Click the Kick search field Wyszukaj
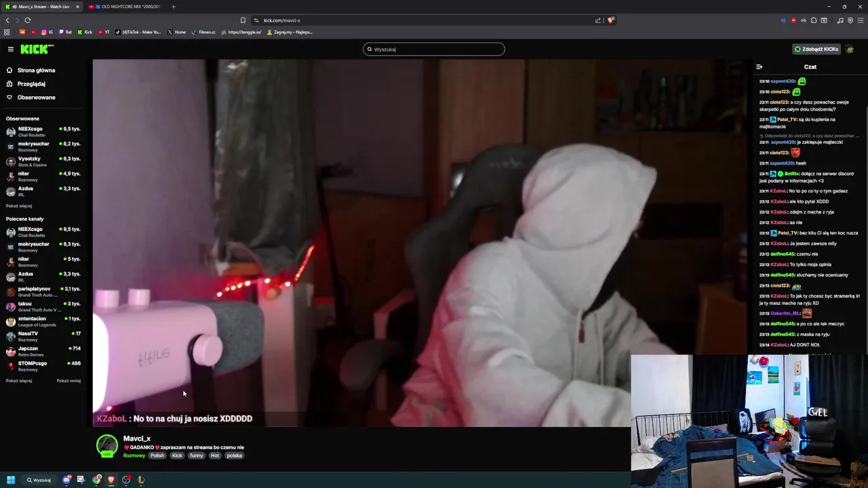Viewport: 868px width, 488px height. (434, 49)
